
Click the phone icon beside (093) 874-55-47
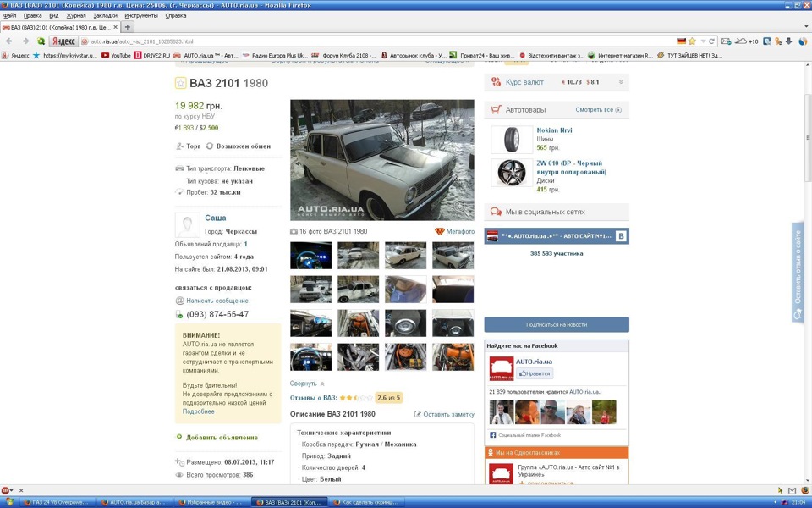[179, 315]
